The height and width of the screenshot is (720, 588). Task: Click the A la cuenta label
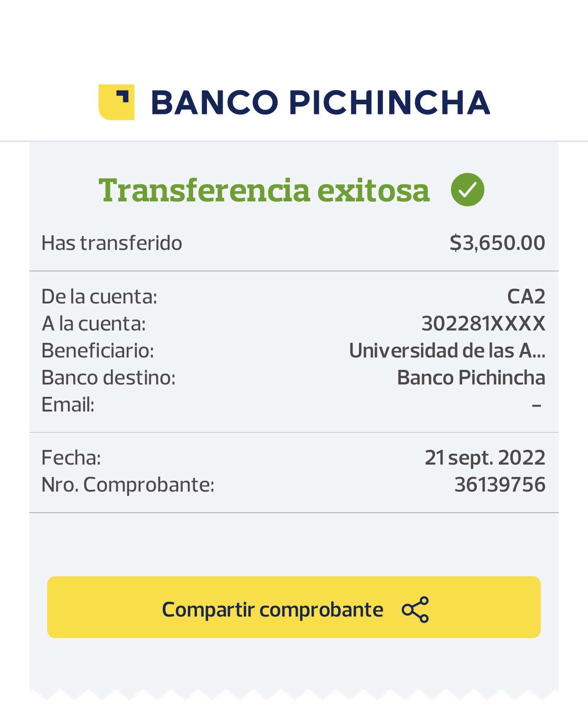(94, 324)
